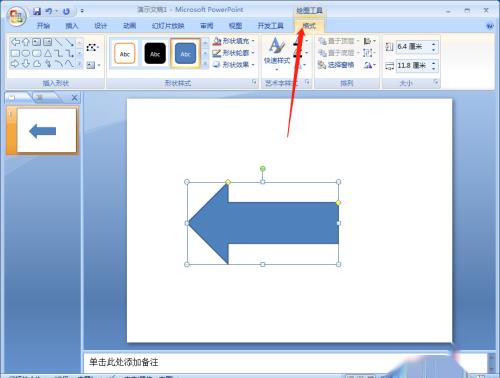
Task: Switch to the Insert (插入) ribbon tab
Action: pos(72,26)
